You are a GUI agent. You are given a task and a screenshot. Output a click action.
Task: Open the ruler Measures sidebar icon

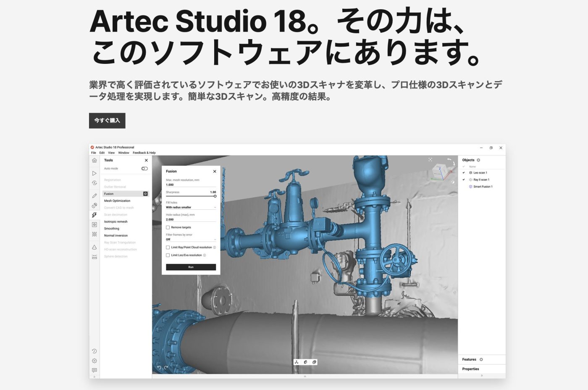94,256
